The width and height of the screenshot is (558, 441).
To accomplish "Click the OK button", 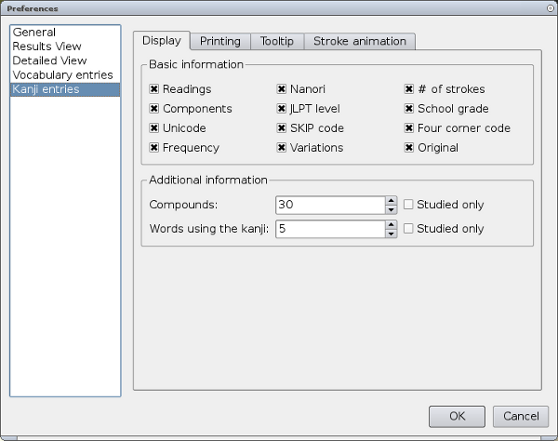I will (457, 416).
